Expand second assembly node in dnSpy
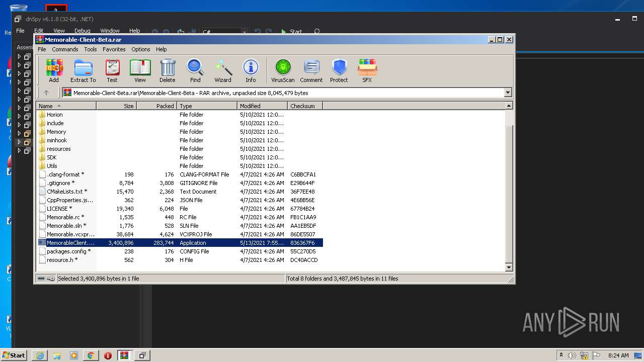 (19, 65)
